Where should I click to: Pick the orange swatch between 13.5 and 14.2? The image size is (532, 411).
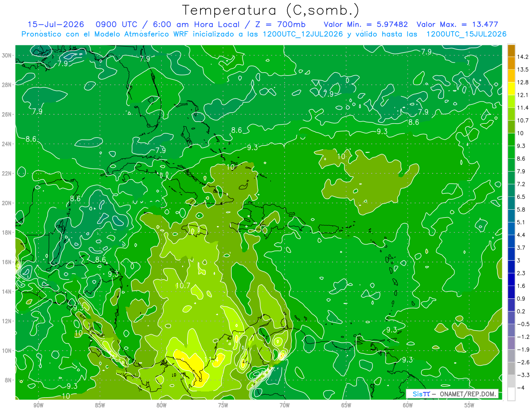[x=511, y=63]
